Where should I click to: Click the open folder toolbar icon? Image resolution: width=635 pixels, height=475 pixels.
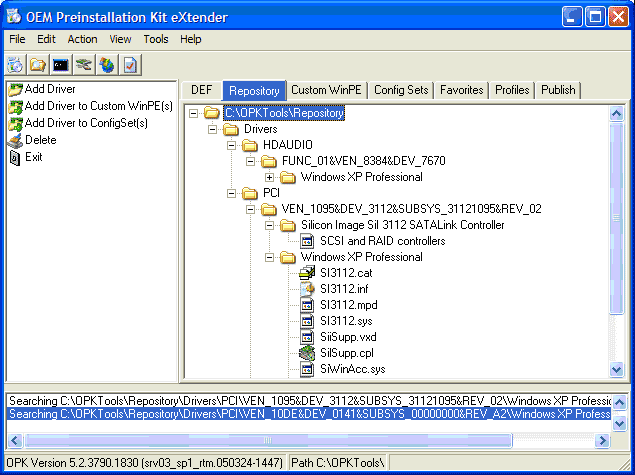click(38, 65)
